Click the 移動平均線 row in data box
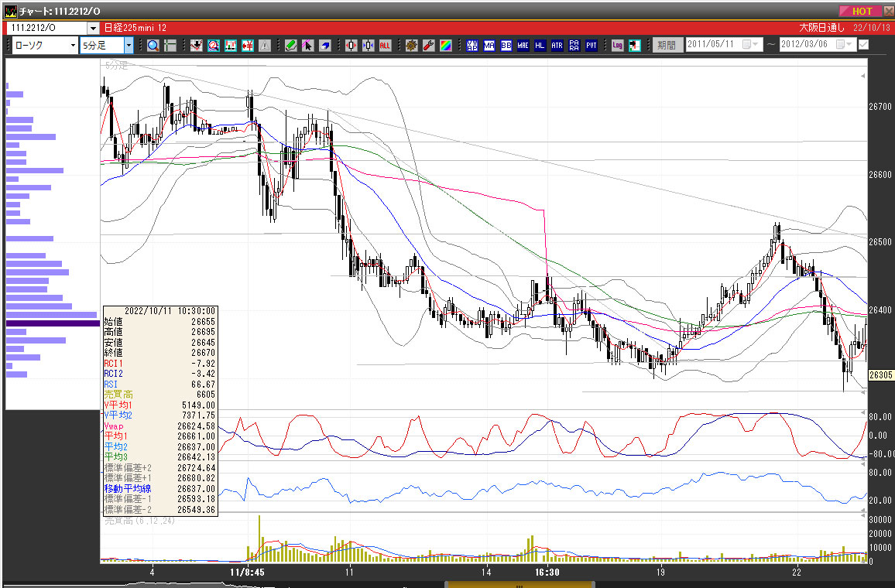The height and width of the screenshot is (588, 895). click(159, 489)
